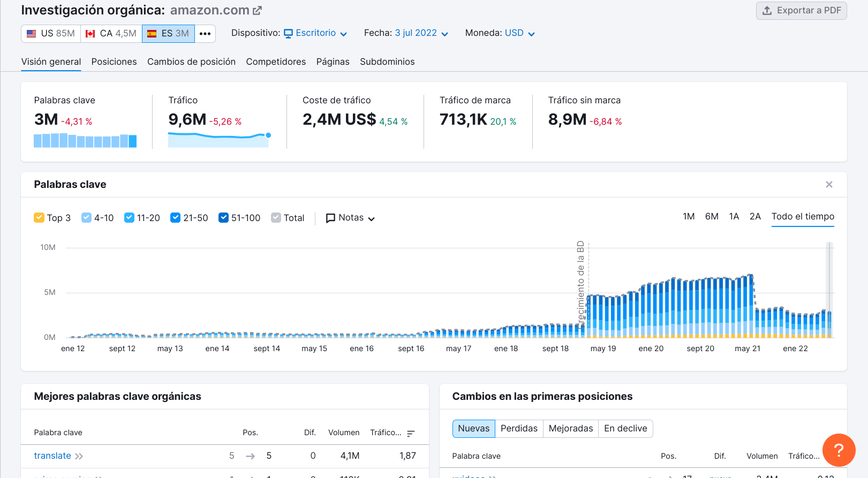Click the sort icon beside Tráfico column
Image resolution: width=868 pixels, height=478 pixels.
coord(411,433)
